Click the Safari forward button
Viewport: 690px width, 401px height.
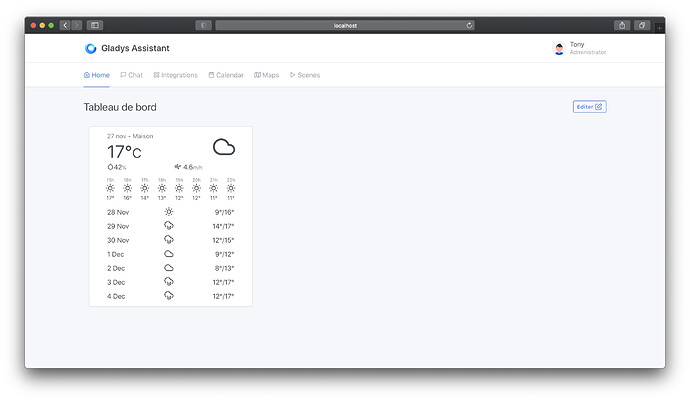(x=77, y=25)
